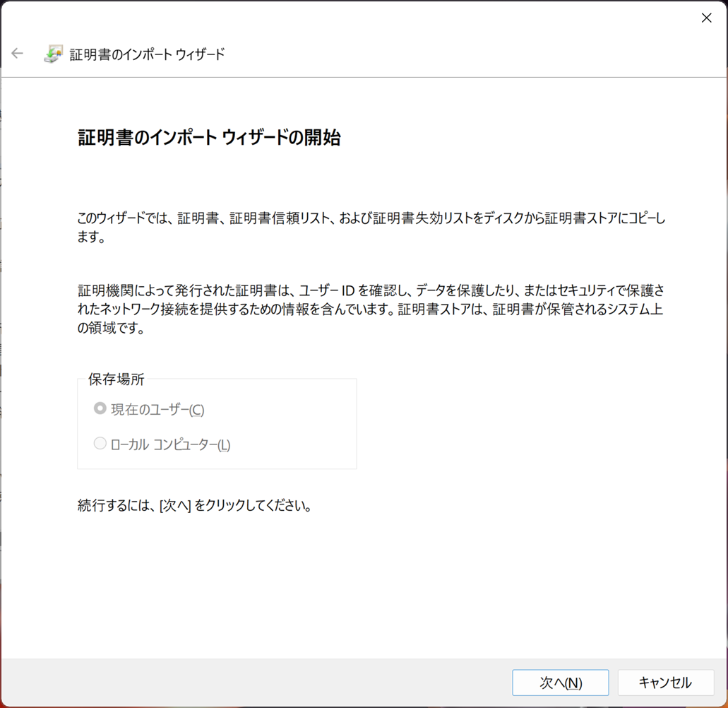Close the certificate import wizard window
728x708 pixels.
[706, 18]
